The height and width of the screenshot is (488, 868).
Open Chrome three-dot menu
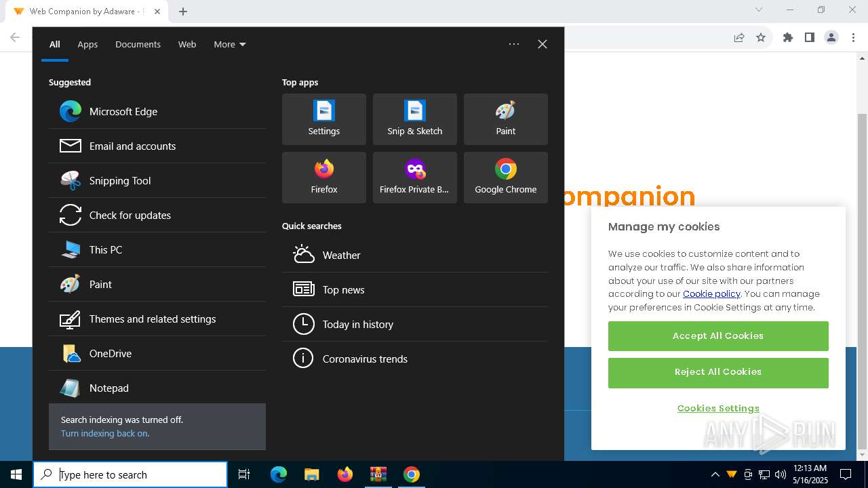click(853, 37)
